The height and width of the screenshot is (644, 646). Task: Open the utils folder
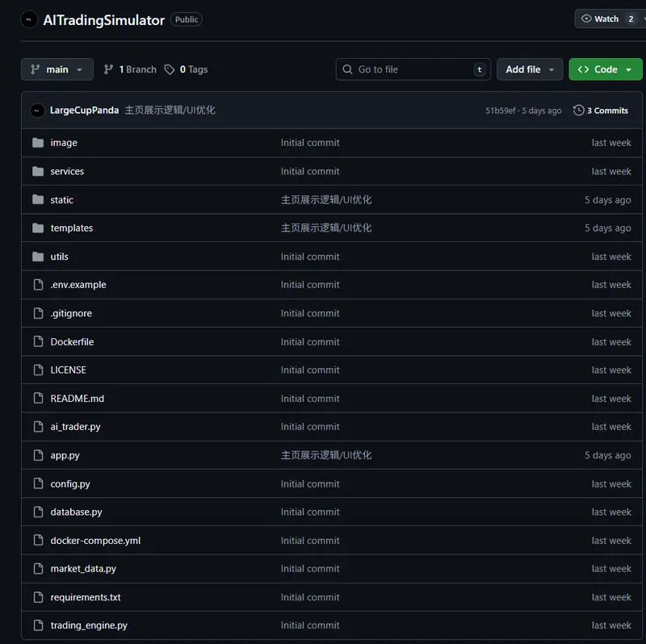click(60, 257)
